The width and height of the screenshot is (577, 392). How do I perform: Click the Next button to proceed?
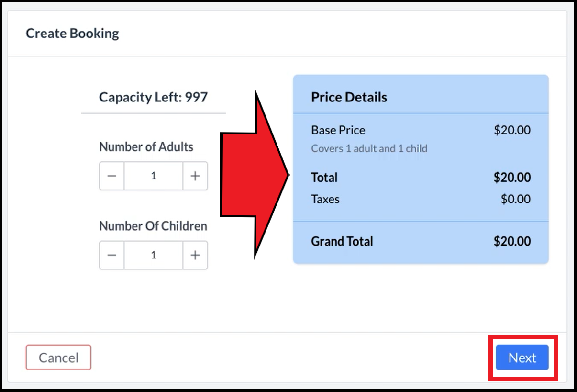(x=522, y=358)
